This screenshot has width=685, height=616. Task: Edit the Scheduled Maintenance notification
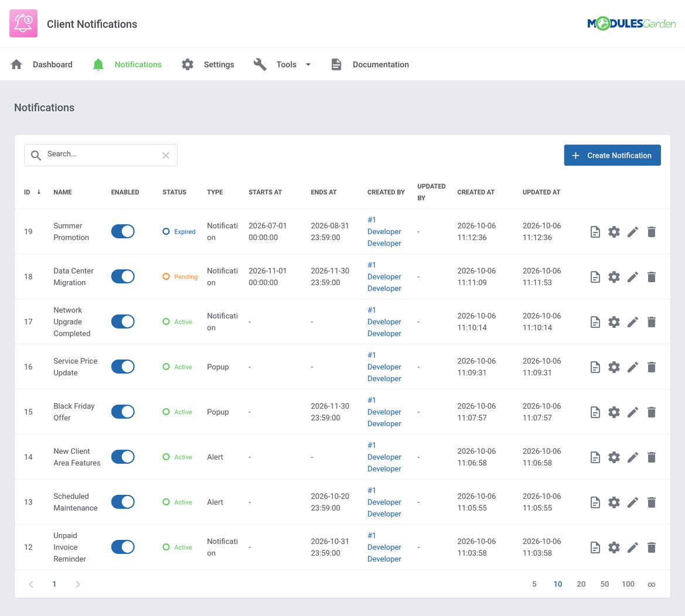(633, 502)
